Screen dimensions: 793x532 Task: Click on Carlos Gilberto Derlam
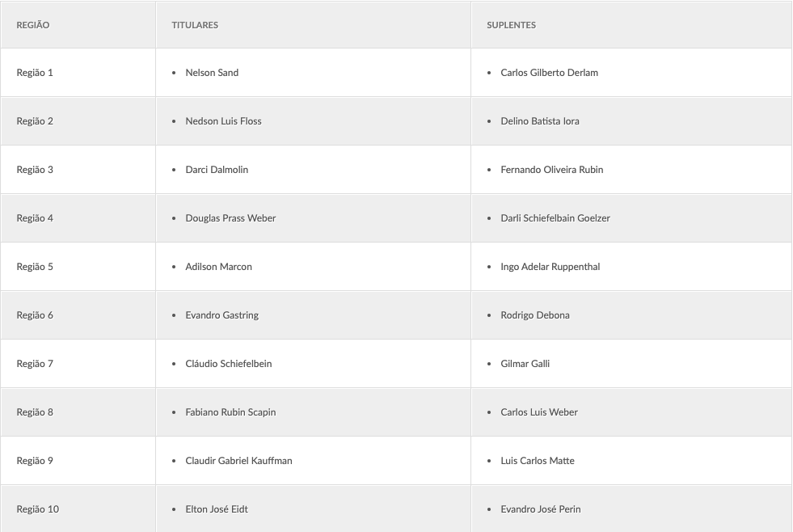[549, 73]
